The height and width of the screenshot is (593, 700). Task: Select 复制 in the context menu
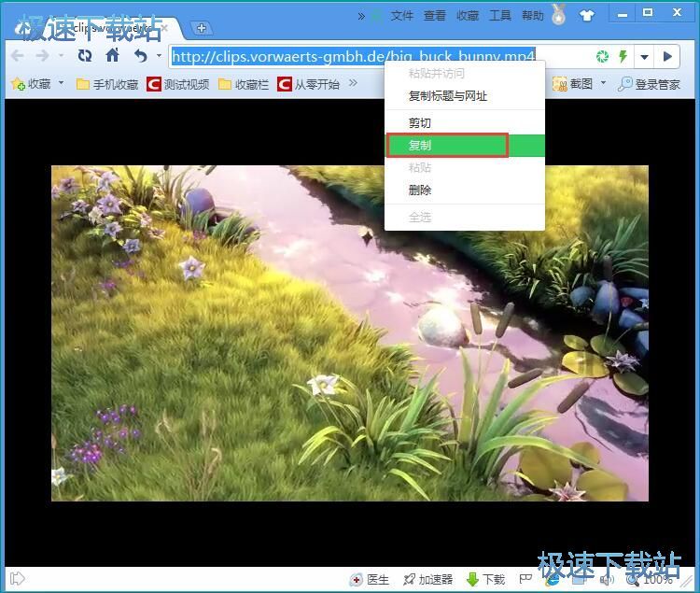pyautogui.click(x=464, y=145)
